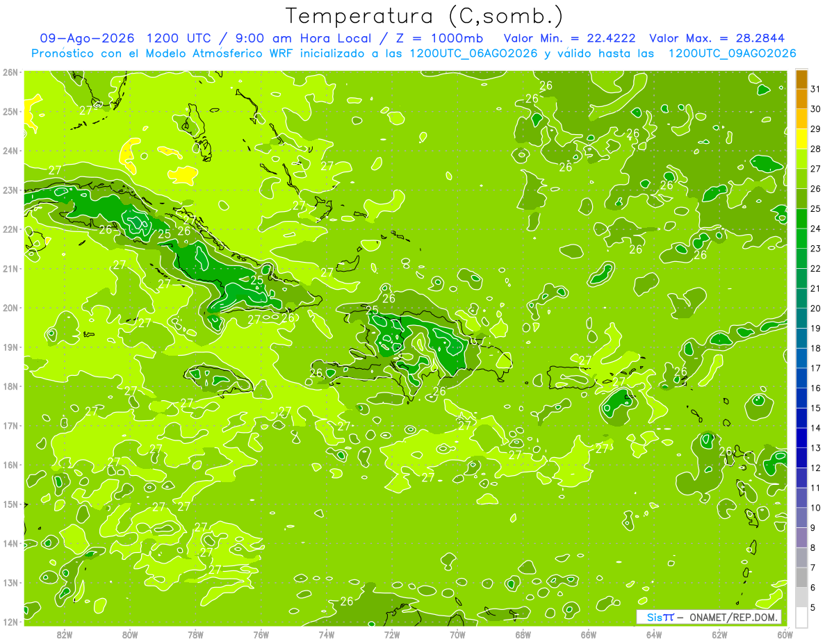Click the latitude axis label "20N"
Image resolution: width=834 pixels, height=644 pixels.
pyautogui.click(x=10, y=308)
